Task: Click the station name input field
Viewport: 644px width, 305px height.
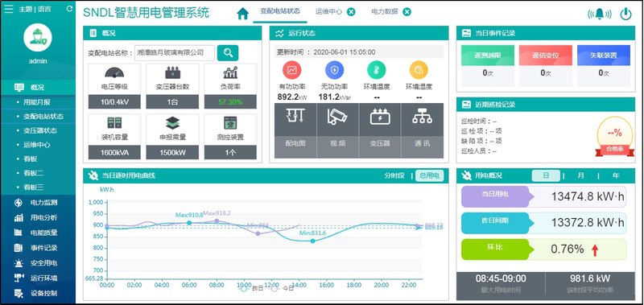Action: 175,53
